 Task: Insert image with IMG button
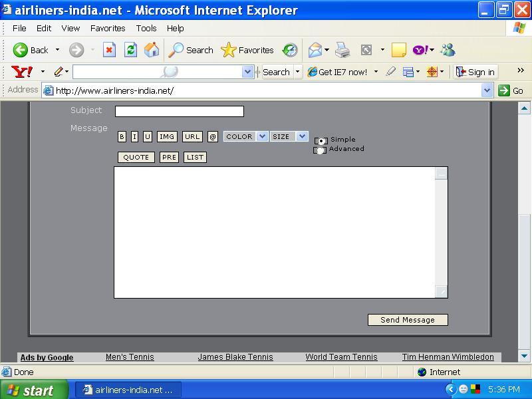tap(167, 136)
